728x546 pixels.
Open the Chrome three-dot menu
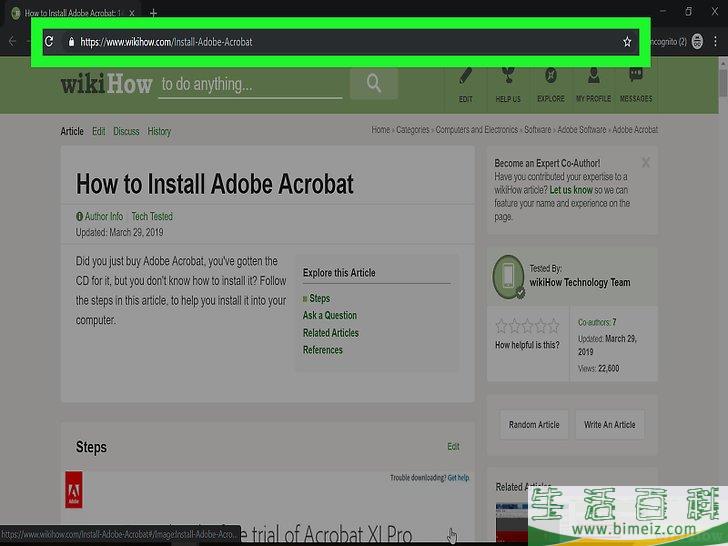[715, 41]
